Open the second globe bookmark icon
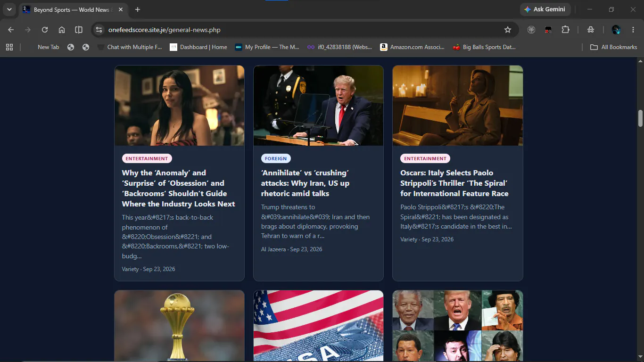The height and width of the screenshot is (362, 644). (86, 47)
